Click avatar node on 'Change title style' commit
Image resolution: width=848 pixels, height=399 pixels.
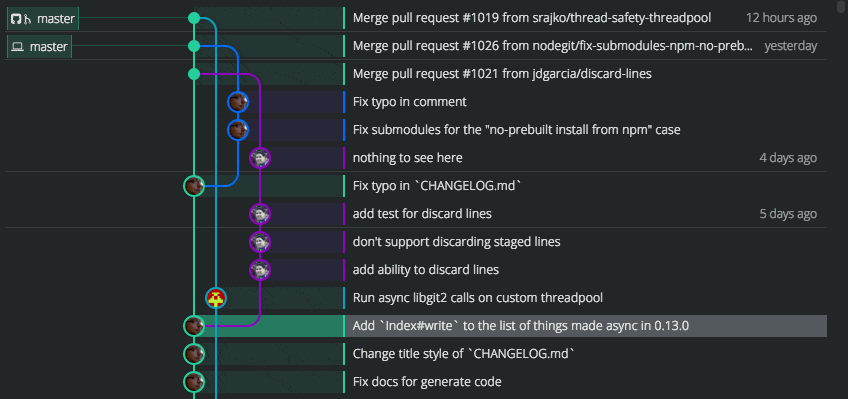[194, 354]
